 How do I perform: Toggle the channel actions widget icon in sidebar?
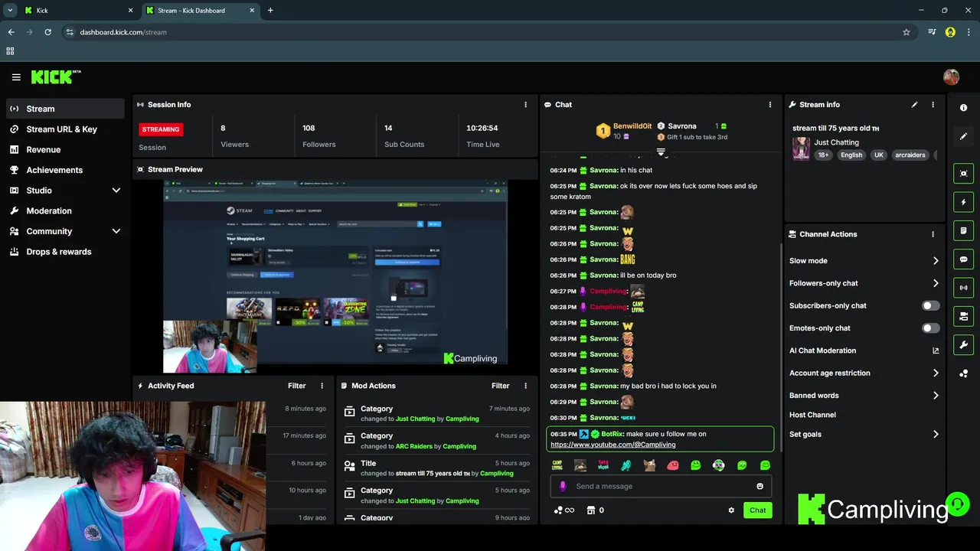963,316
